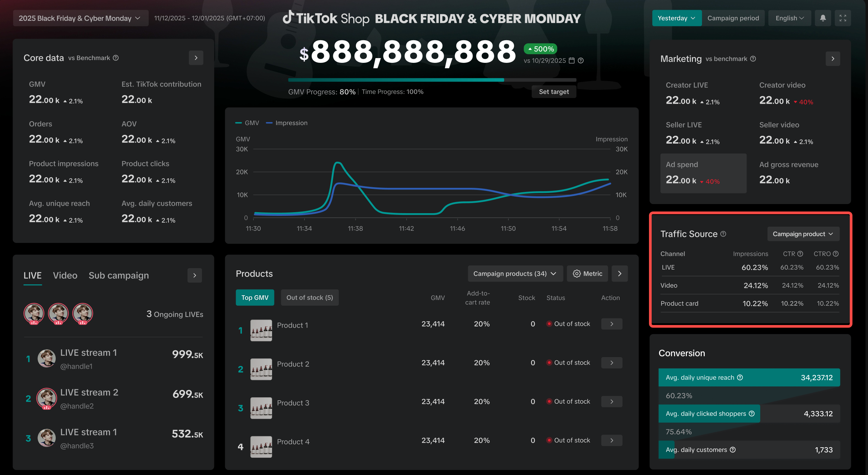Select the Campaign period button
The image size is (868, 475).
point(733,18)
